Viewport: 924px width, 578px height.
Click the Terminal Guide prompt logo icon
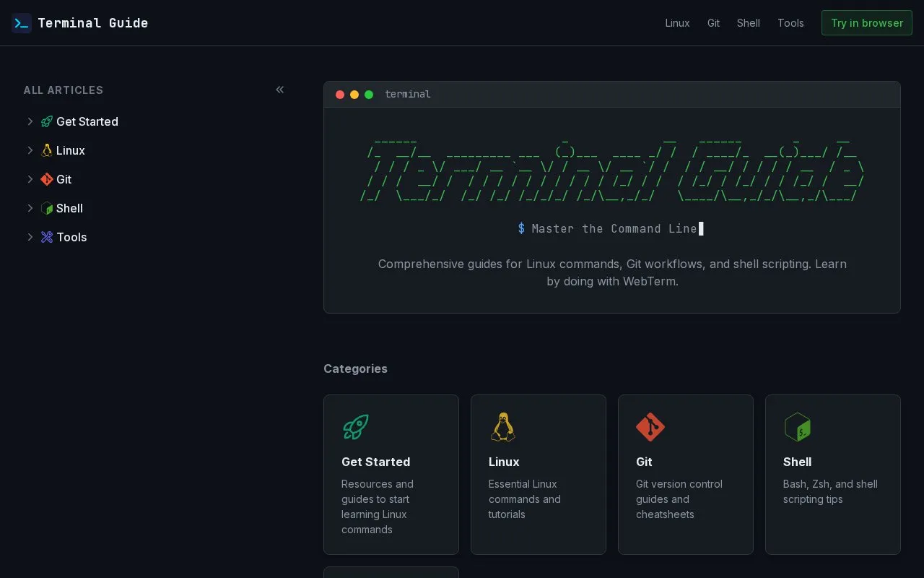point(22,23)
